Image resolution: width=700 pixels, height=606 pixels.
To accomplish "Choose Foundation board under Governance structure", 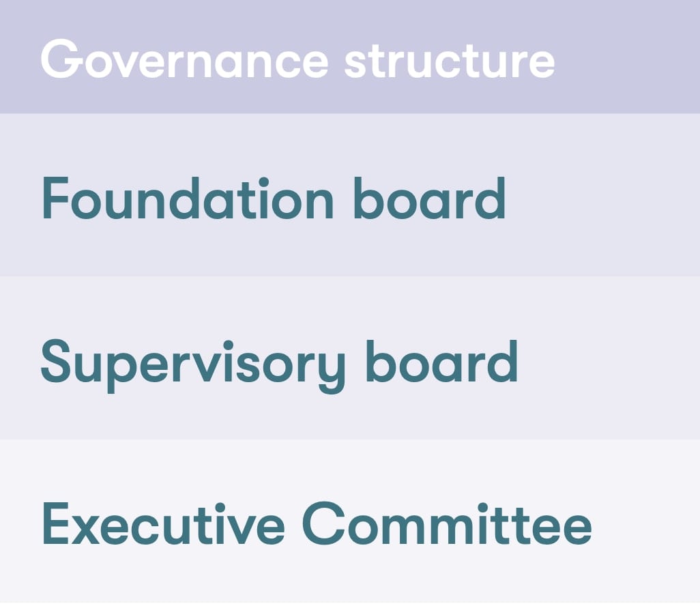I will point(274,199).
